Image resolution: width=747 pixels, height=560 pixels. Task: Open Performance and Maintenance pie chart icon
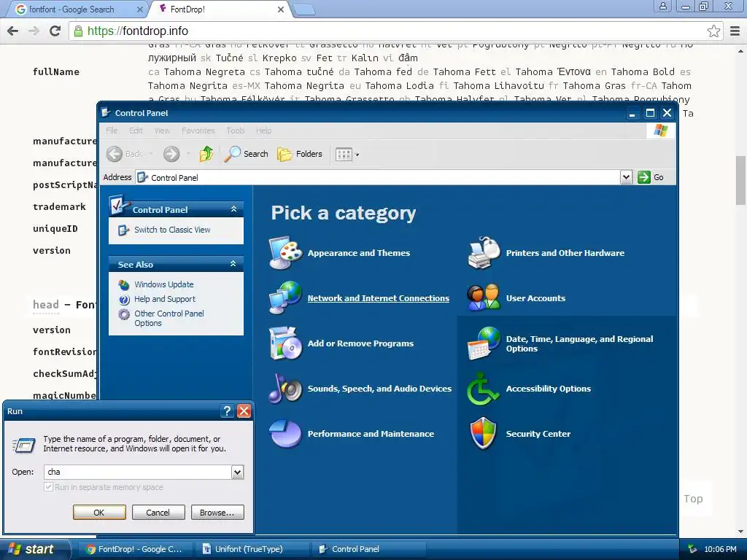[285, 434]
